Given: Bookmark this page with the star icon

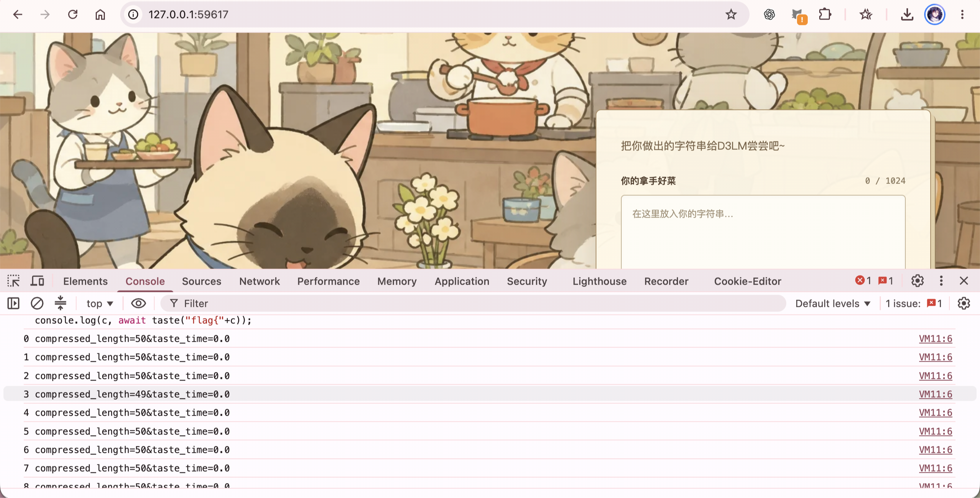Looking at the screenshot, I should click(731, 15).
